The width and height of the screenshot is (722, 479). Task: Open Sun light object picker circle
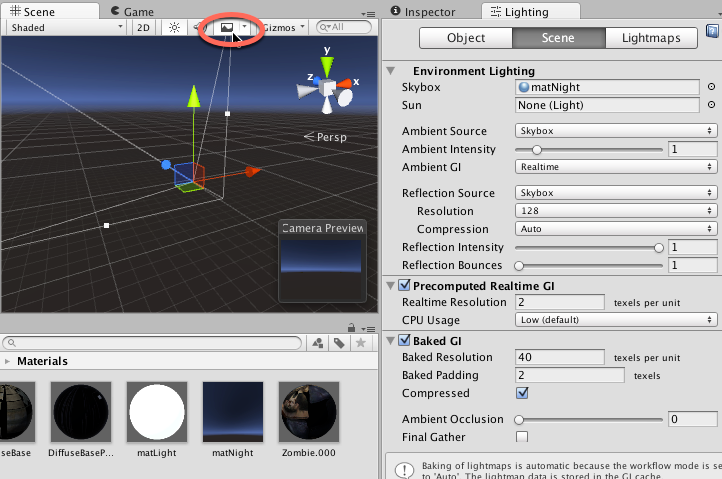tap(711, 105)
